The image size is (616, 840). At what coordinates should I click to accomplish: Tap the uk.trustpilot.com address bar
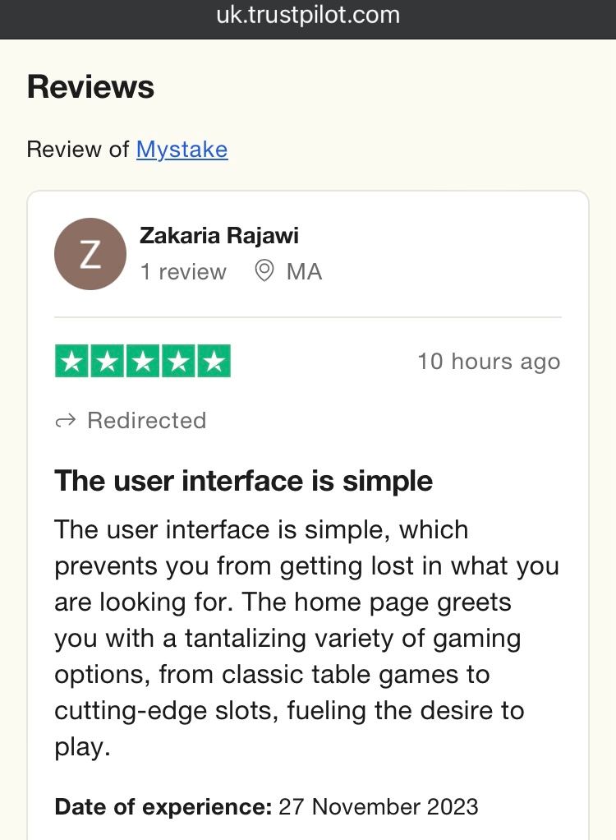(308, 15)
